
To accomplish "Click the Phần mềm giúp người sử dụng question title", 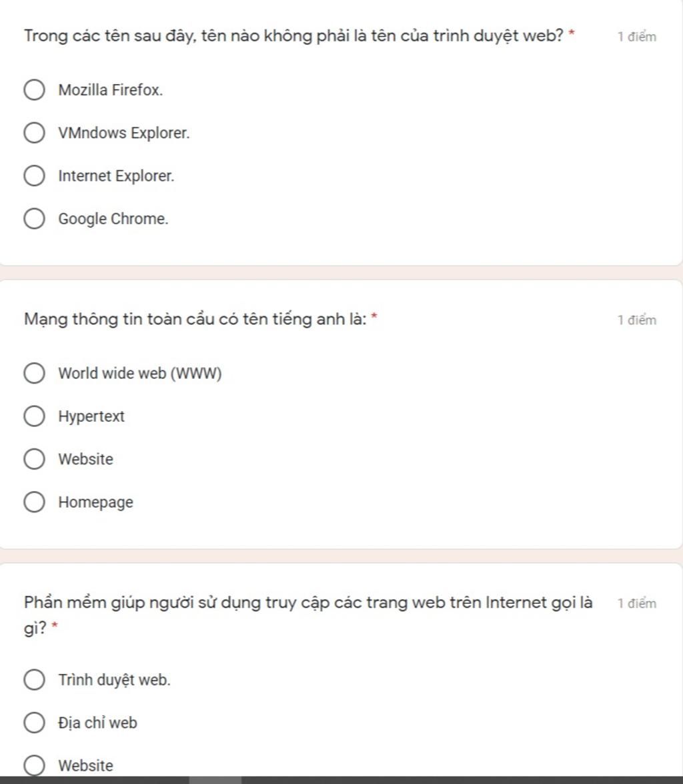I will (x=307, y=603).
